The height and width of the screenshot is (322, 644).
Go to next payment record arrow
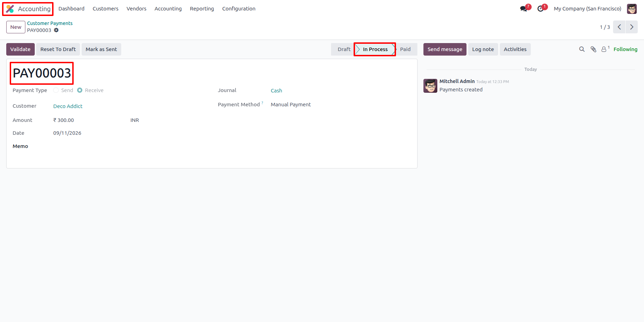pyautogui.click(x=631, y=27)
